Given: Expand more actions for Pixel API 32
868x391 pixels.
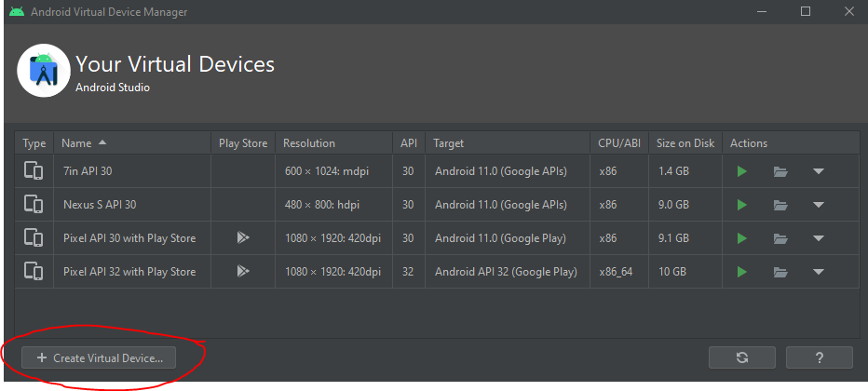Looking at the screenshot, I should pyautogui.click(x=819, y=272).
